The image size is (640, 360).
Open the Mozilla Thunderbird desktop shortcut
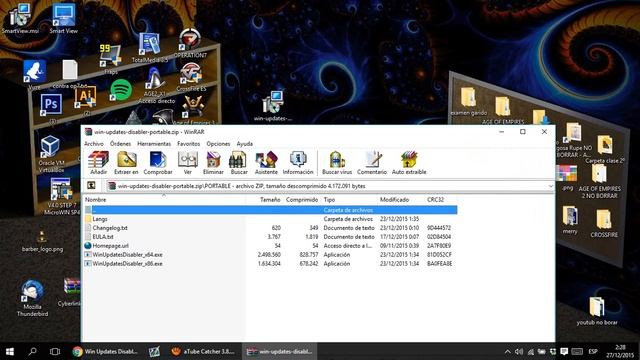tap(32, 298)
